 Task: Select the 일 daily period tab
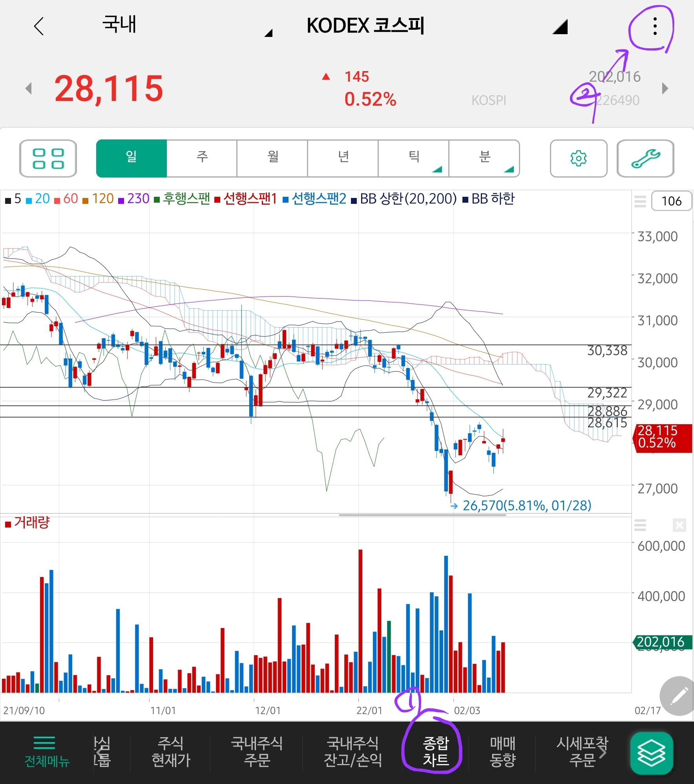click(x=131, y=158)
